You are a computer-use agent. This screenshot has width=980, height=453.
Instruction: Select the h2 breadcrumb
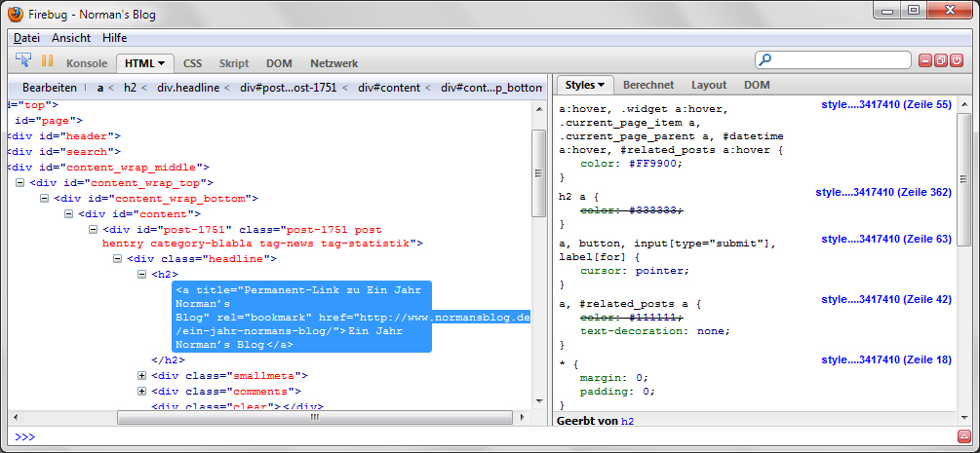tap(130, 88)
